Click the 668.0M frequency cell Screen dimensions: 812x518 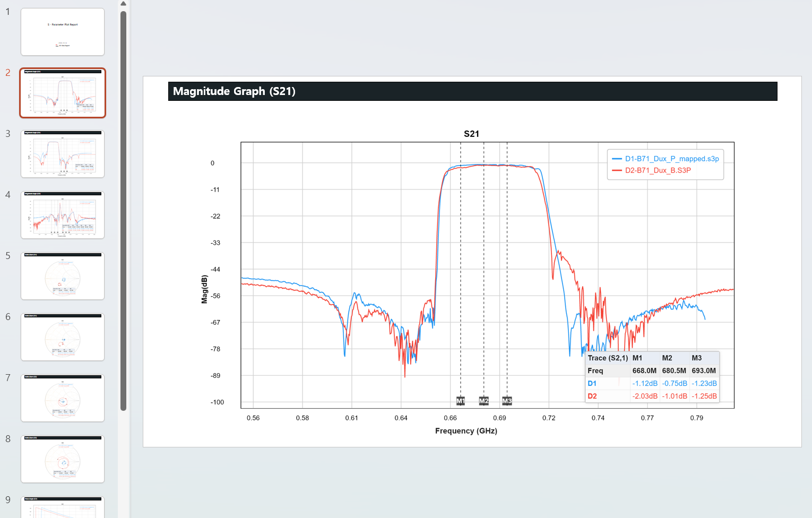644,371
